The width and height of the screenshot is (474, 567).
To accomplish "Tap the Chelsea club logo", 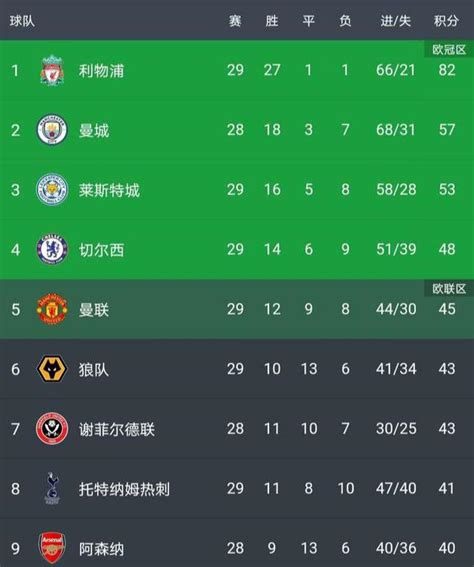I will pyautogui.click(x=52, y=249).
